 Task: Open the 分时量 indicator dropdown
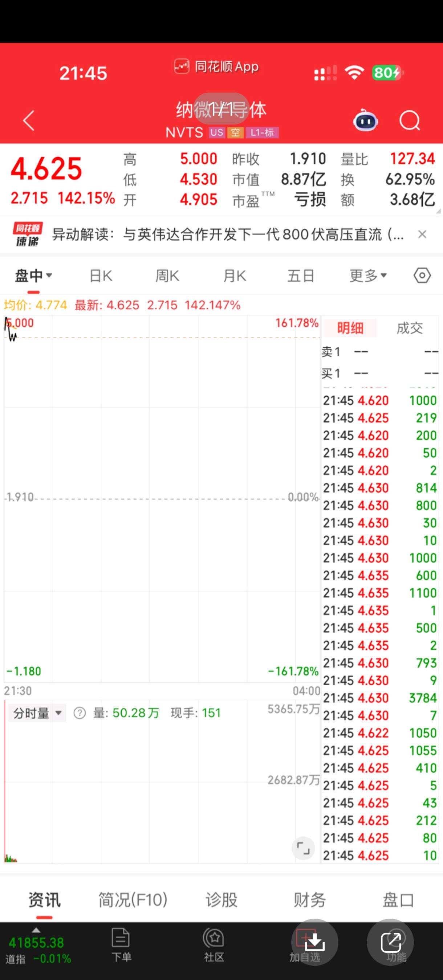pyautogui.click(x=37, y=713)
